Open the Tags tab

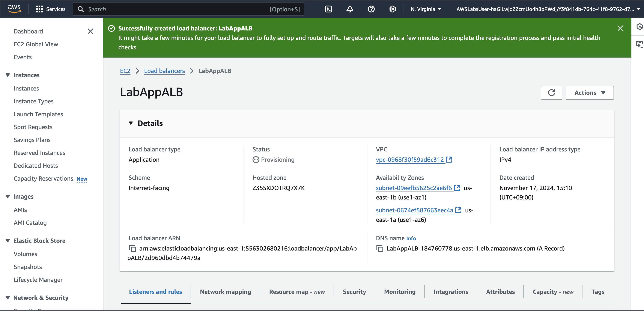[598, 292]
